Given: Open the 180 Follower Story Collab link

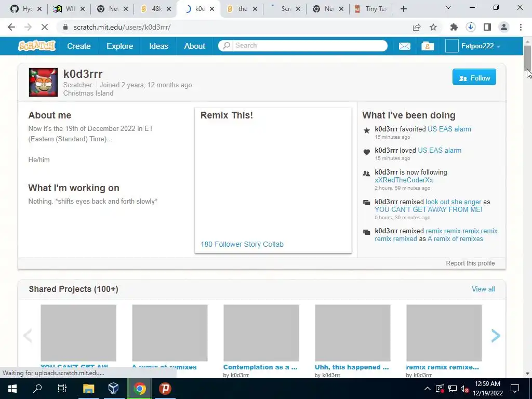Looking at the screenshot, I should tap(242, 244).
